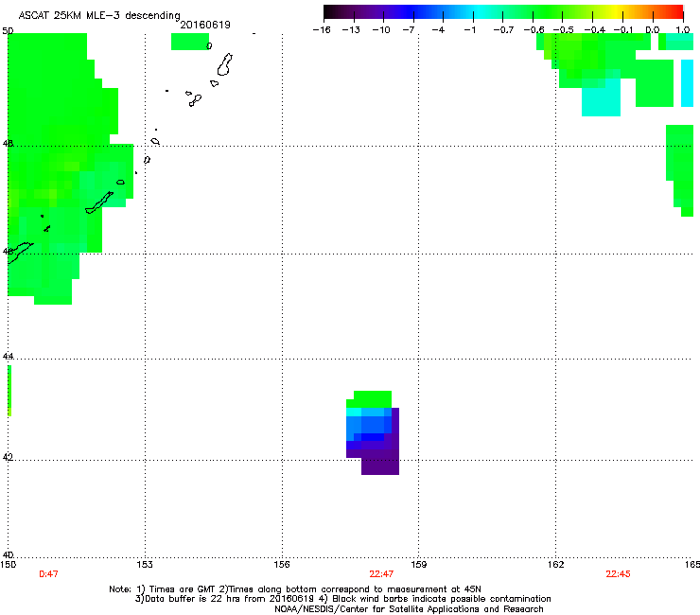Click the title 'ASCAT 25KM MLE-3 descending'
Viewport: 700px width, 615px height.
click(99, 15)
